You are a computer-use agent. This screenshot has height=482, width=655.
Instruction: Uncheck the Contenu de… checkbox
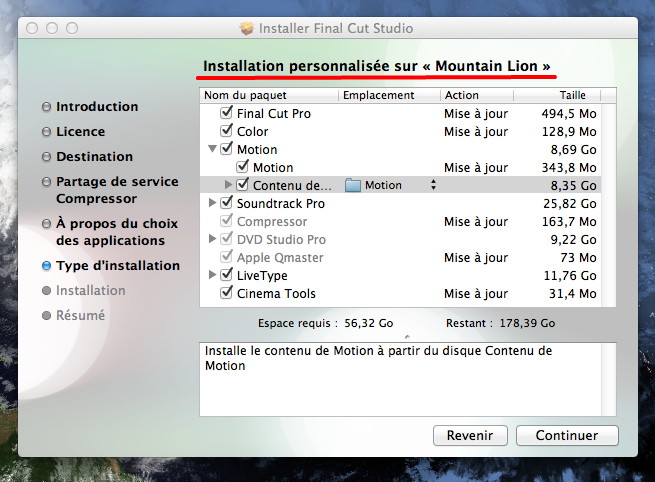242,185
